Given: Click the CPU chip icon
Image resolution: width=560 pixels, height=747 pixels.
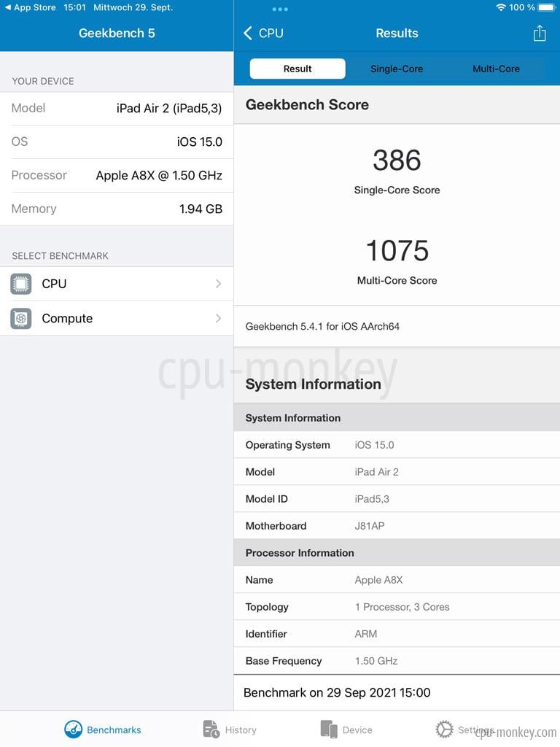Looking at the screenshot, I should [21, 284].
